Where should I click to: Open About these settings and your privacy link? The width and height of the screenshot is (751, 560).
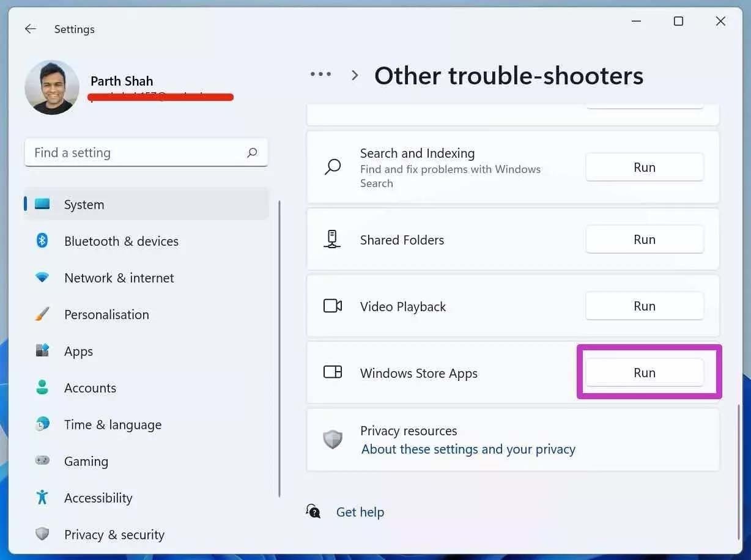pos(468,449)
